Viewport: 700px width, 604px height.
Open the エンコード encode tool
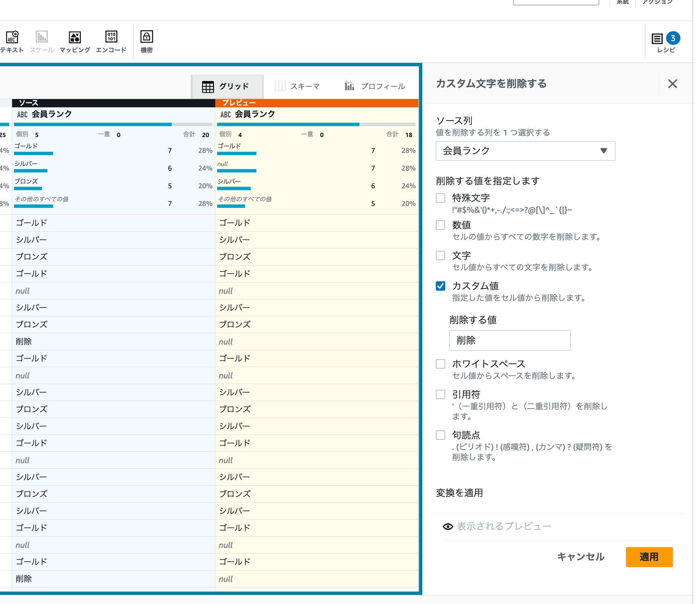click(x=111, y=41)
